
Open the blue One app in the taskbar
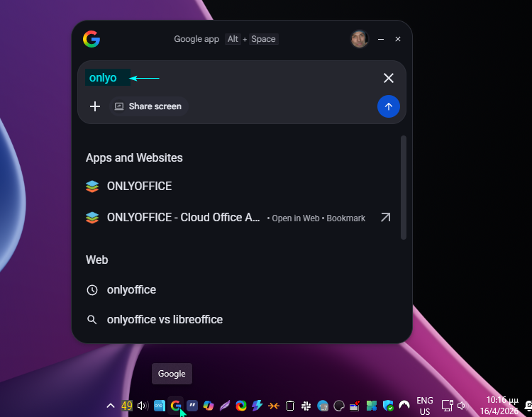pos(160,406)
